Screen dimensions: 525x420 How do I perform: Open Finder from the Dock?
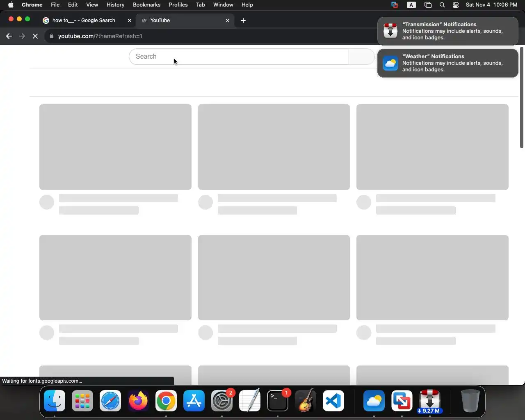click(55, 401)
